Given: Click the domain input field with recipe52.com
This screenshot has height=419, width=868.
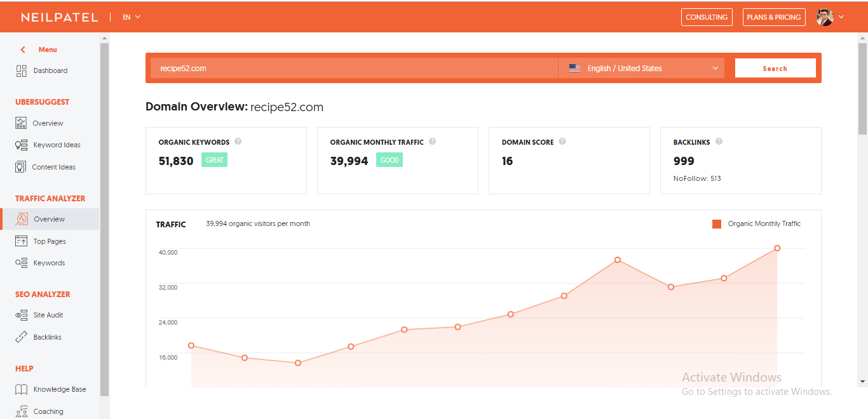Looking at the screenshot, I should (x=353, y=69).
